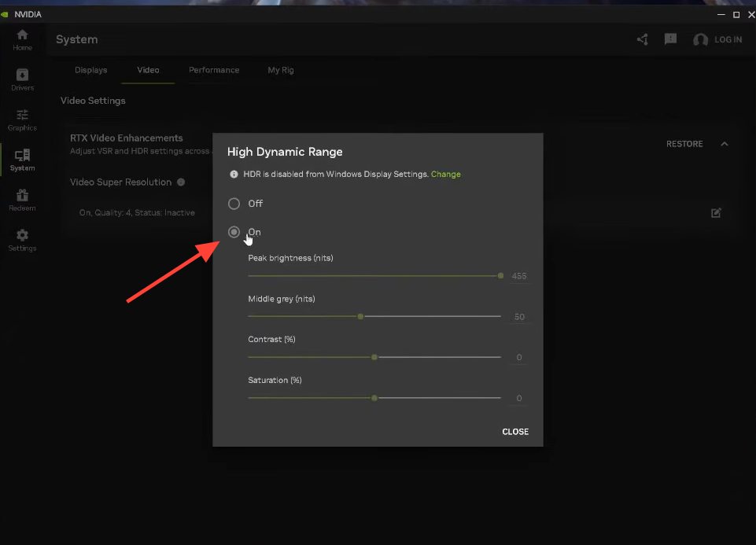The image size is (756, 545).
Task: Select the Off radio button for HDR
Action: 234,204
